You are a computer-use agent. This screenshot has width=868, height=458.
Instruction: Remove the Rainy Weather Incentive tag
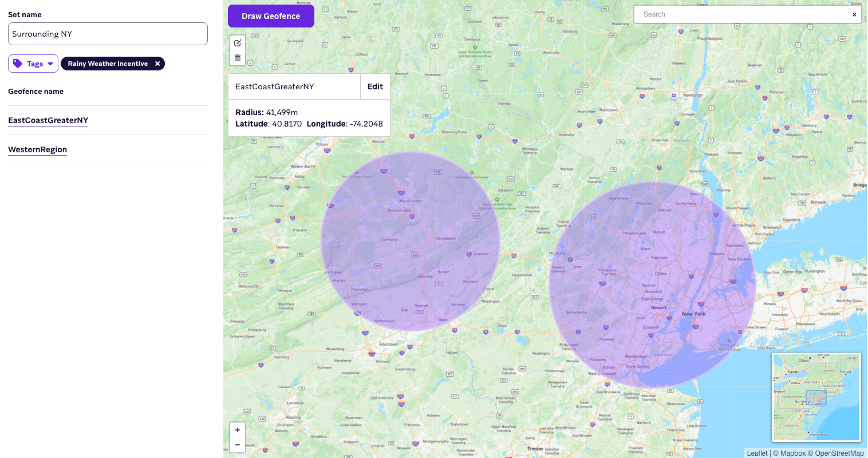click(157, 64)
